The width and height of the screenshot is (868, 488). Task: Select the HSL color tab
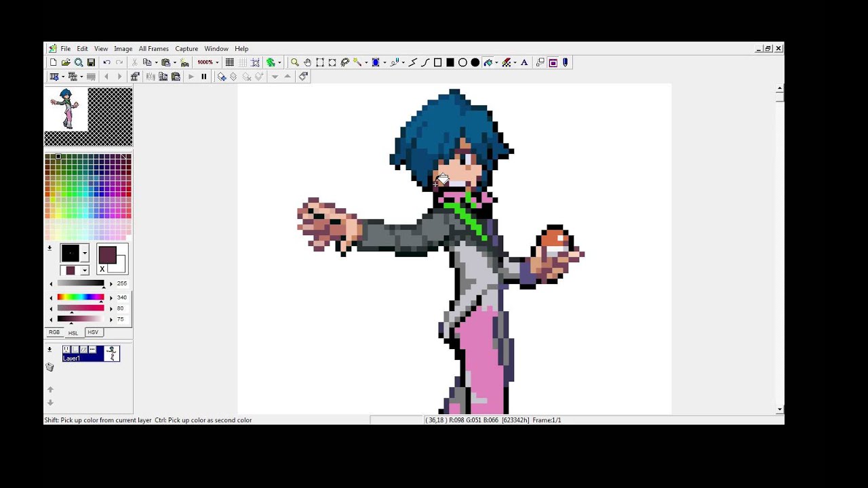point(73,333)
